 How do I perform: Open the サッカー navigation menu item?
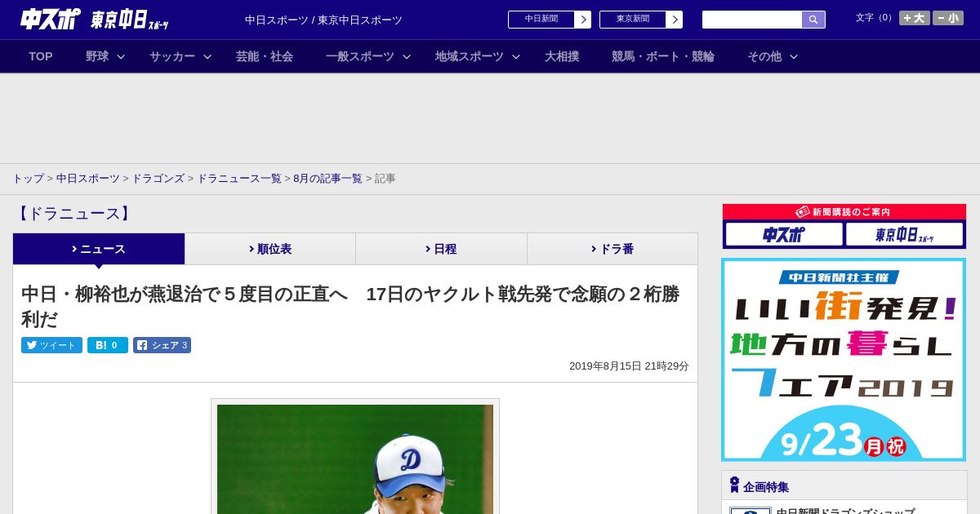click(172, 56)
